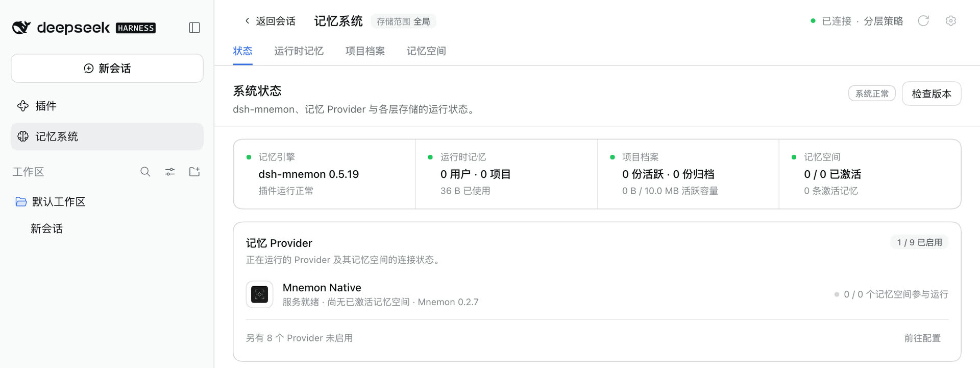Viewport: 980px width, 368px height.
Task: Click the puzzle-piece plugin icon
Action: point(23,106)
